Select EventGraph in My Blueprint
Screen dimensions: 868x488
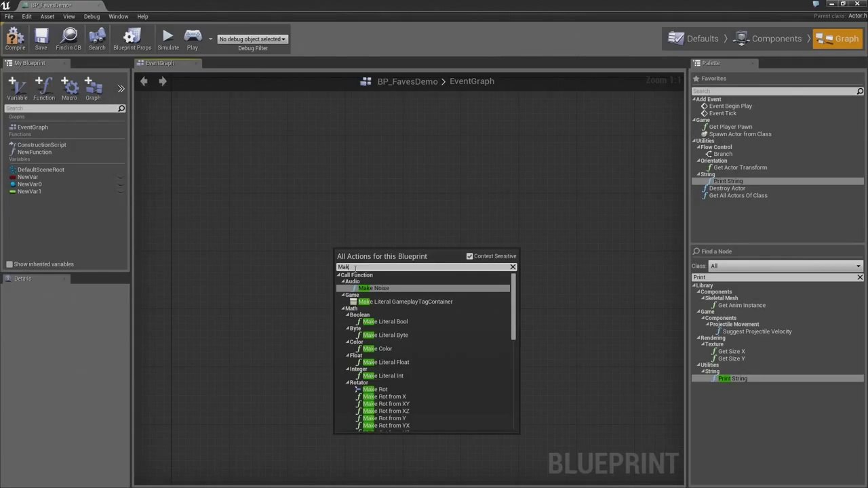33,127
